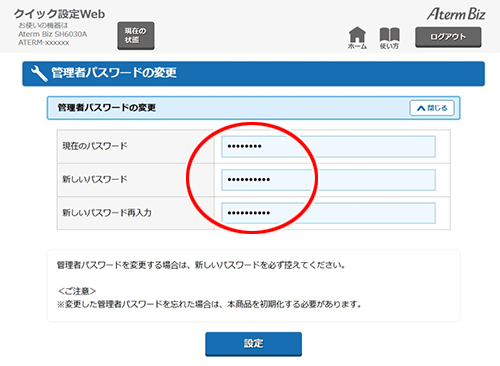Collapse the section with 閉じる button
This screenshot has width=500, height=366.
(x=432, y=108)
